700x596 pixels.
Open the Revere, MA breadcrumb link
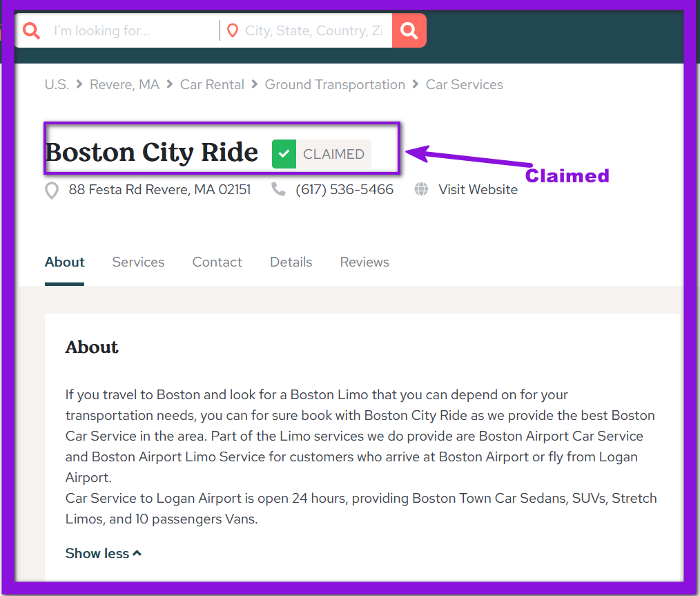click(x=124, y=84)
